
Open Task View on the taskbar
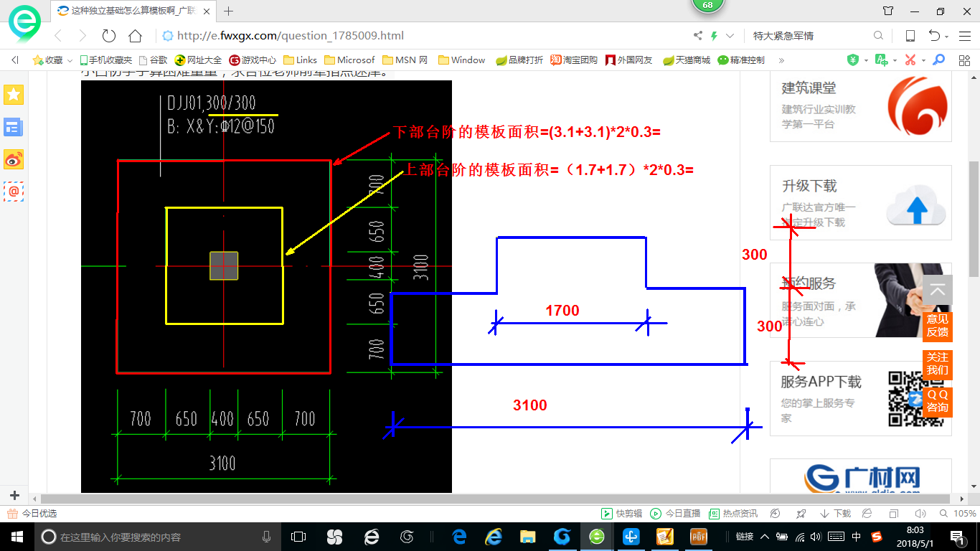click(298, 537)
